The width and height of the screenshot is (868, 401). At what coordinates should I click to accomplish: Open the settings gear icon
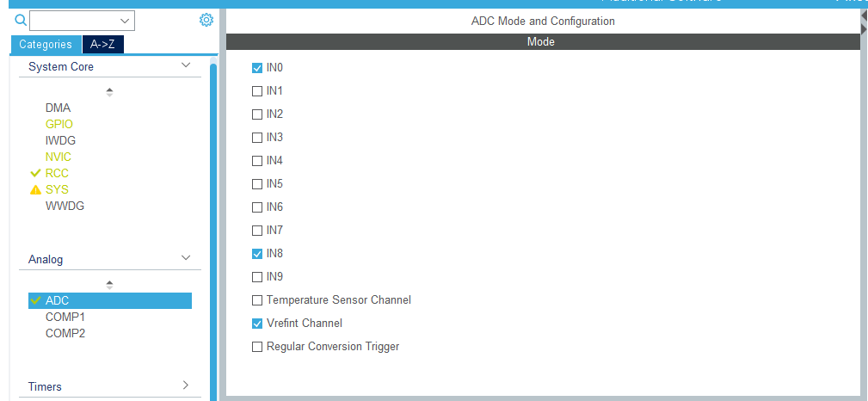coord(206,19)
